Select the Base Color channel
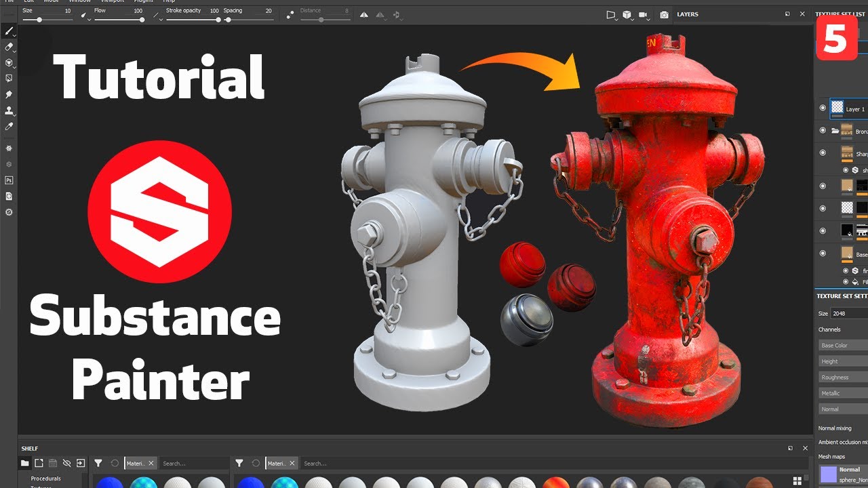 844,345
